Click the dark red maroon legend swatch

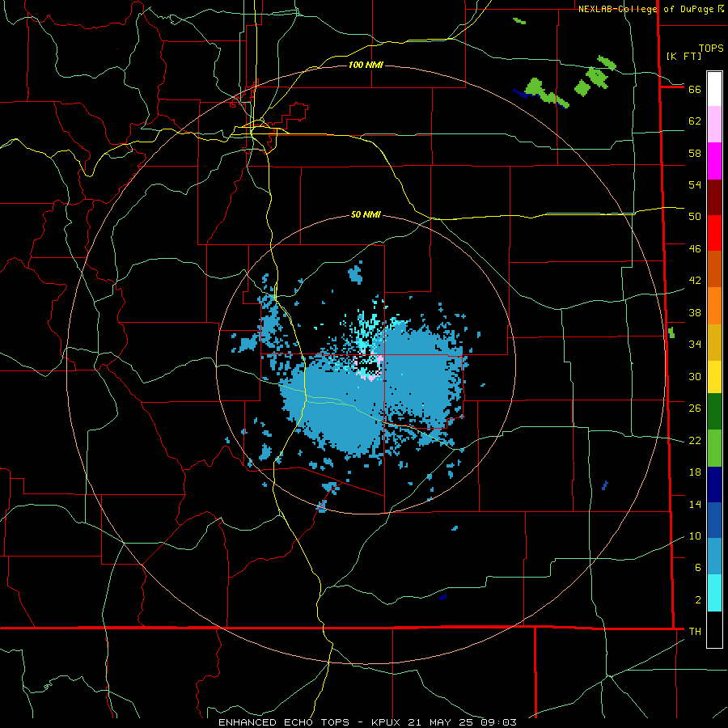(714, 197)
